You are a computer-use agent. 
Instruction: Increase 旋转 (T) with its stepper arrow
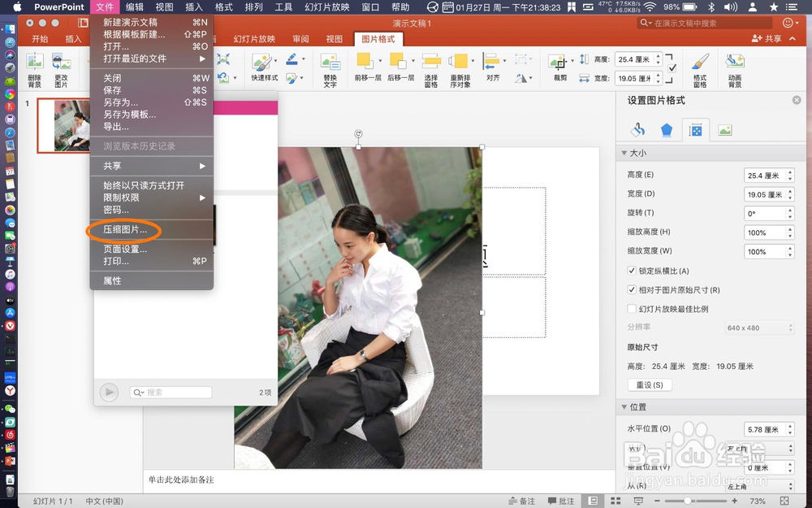(790, 210)
